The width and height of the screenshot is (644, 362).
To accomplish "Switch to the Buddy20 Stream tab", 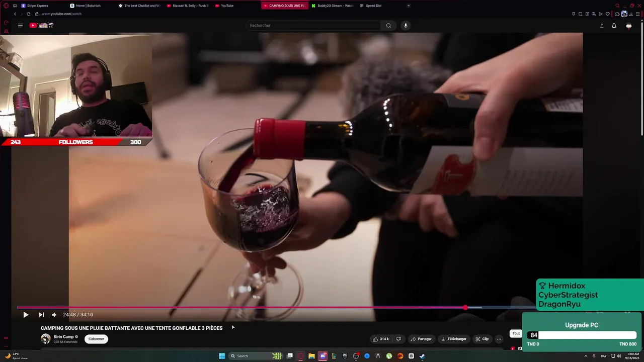I will pos(332,6).
